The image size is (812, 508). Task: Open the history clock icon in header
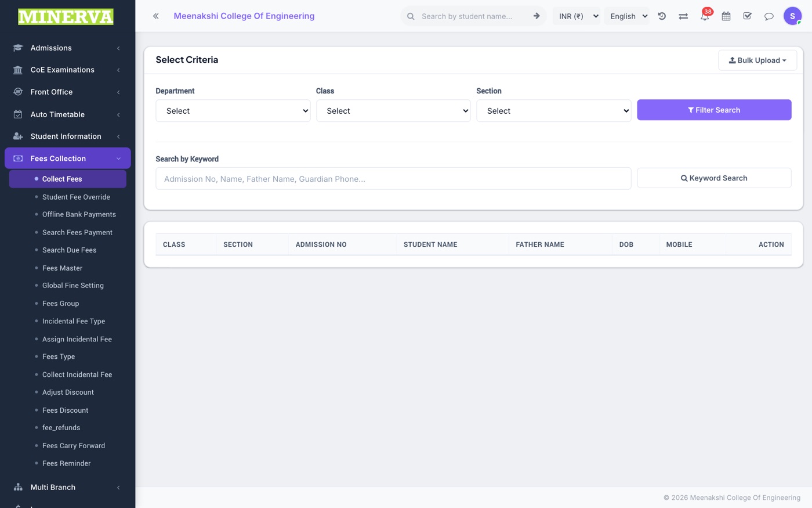662,16
